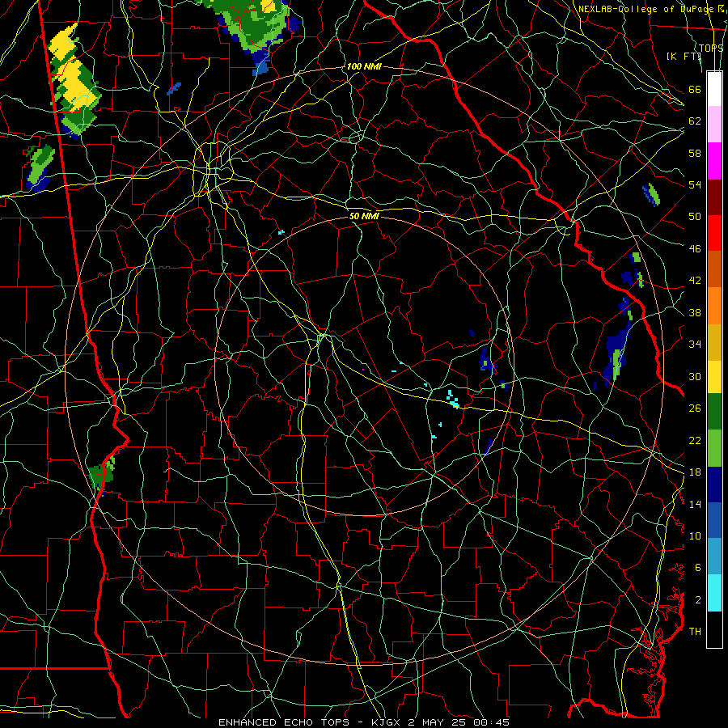Click the legend value 54
The height and width of the screenshot is (728, 728).
coord(695,184)
